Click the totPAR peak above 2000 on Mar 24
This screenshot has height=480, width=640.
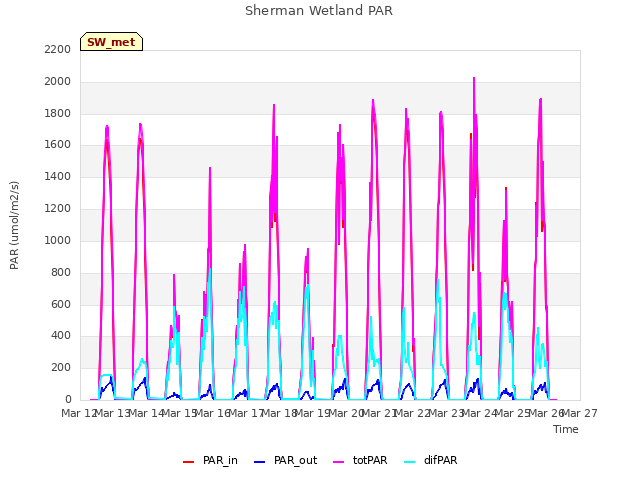click(x=474, y=78)
